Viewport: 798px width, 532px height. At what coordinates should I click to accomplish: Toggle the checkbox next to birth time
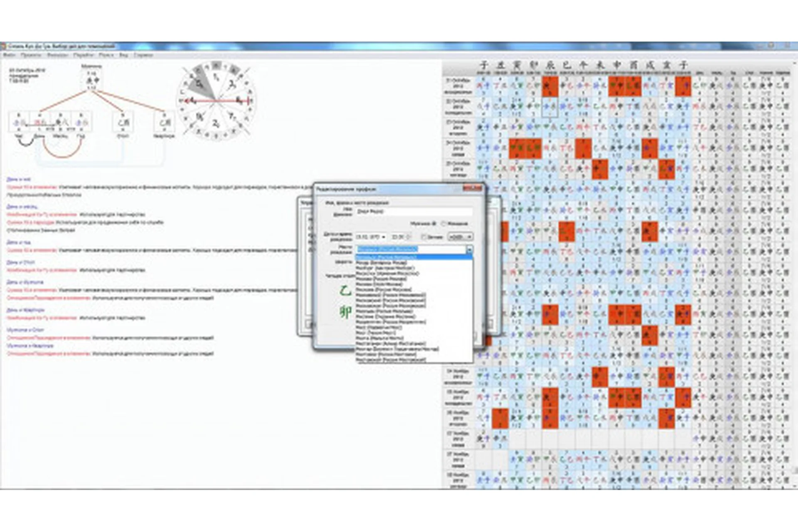click(424, 237)
